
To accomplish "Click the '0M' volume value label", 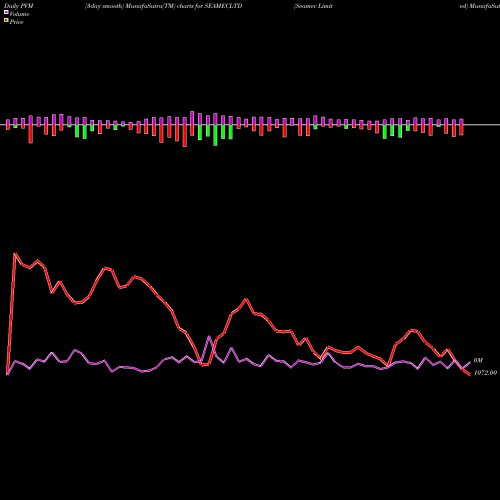I will pos(478,360).
